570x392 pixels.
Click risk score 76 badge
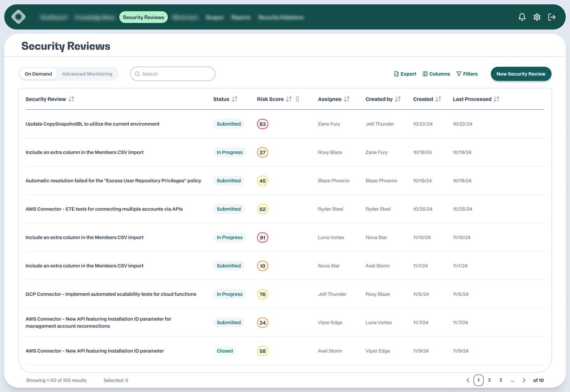click(x=263, y=294)
